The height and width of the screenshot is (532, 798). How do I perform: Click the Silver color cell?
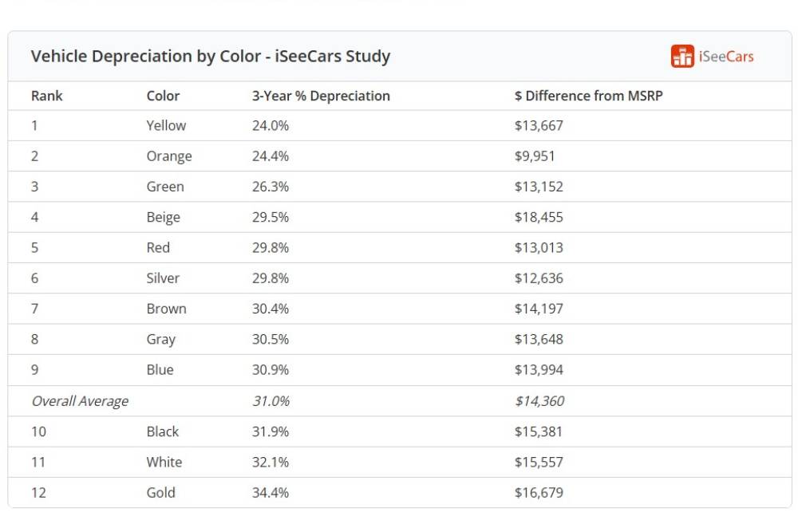click(x=163, y=278)
